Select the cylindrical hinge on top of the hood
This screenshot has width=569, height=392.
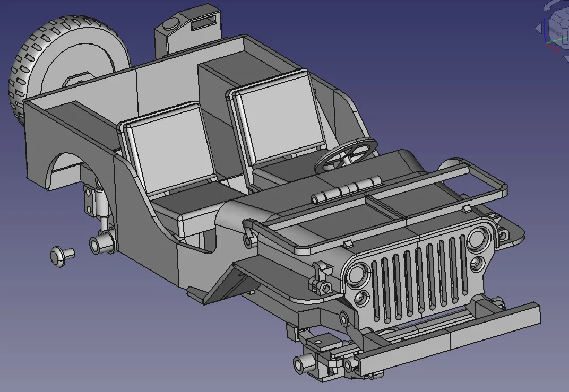coord(346,190)
